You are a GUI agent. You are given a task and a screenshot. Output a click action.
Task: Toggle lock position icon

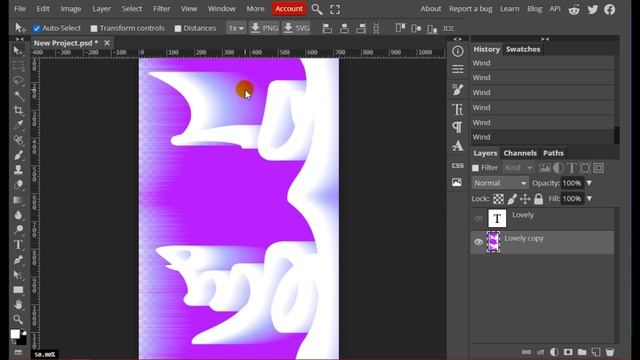click(525, 199)
